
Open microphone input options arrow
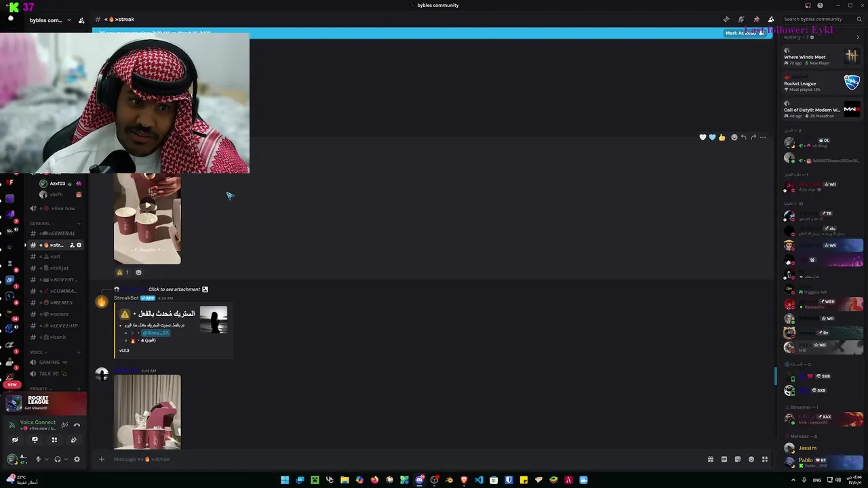(x=47, y=459)
